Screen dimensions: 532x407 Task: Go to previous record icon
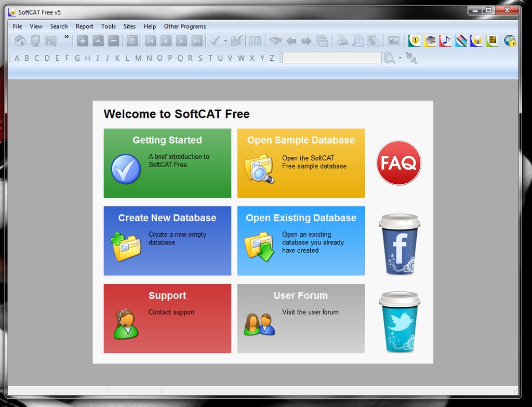point(166,41)
